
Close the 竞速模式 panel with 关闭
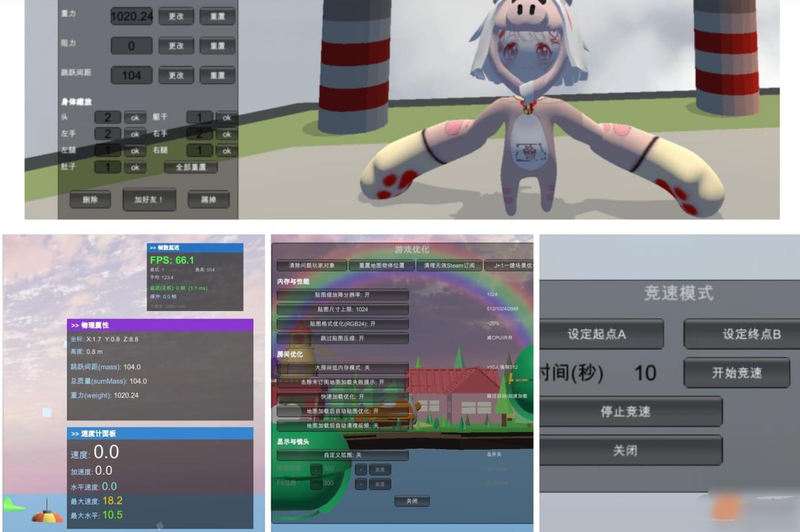630,450
